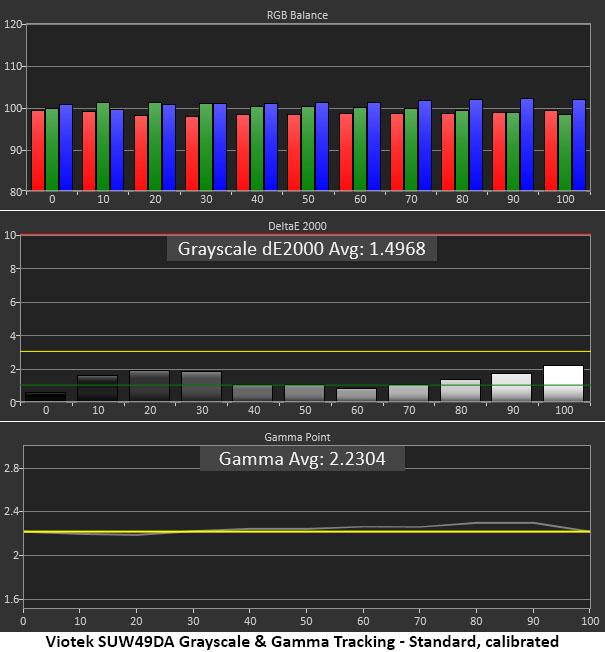
Task: Click the DeltaE bar at 30
Action: click(x=202, y=386)
